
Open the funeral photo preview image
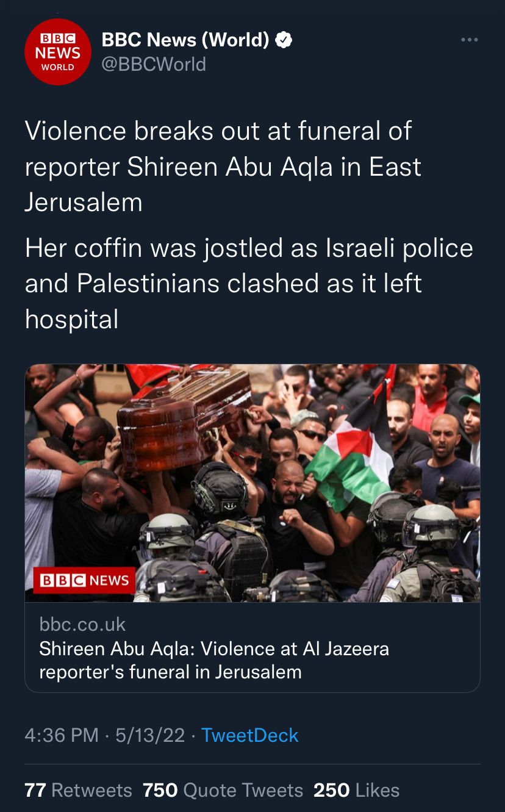pos(253,483)
